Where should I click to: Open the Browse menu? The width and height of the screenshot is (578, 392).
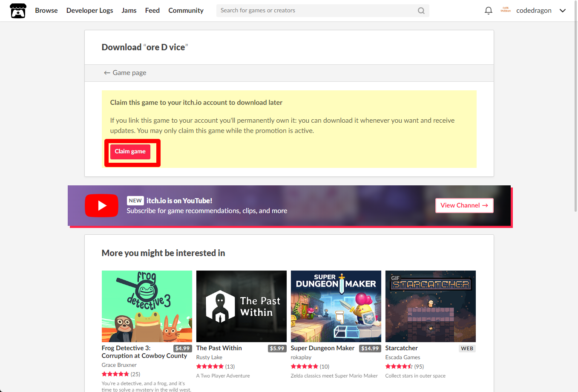(x=46, y=11)
